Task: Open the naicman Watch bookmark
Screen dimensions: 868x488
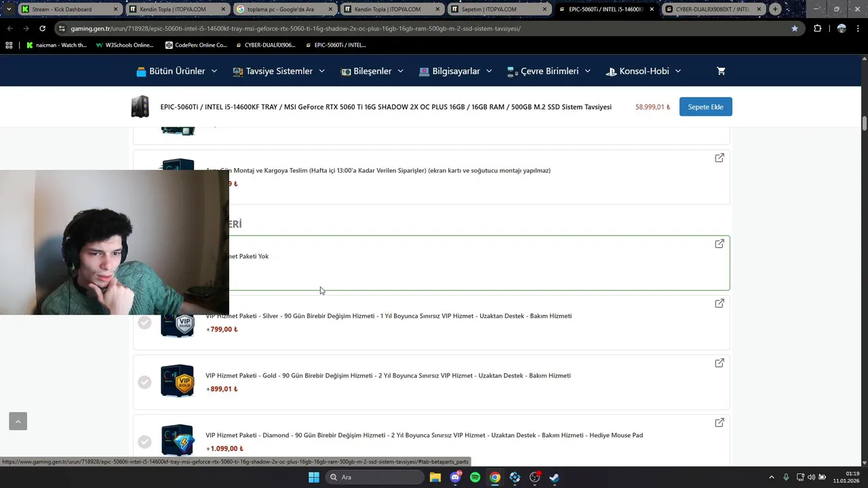Action: pos(57,45)
